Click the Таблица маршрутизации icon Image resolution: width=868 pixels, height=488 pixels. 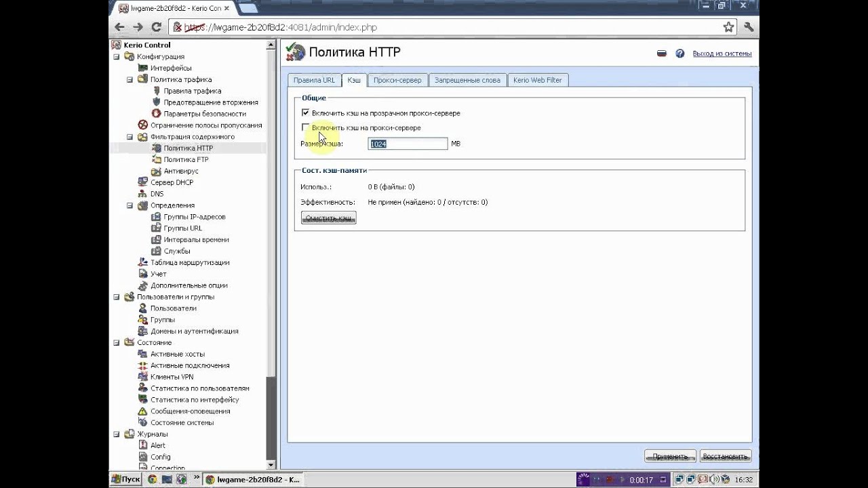click(x=142, y=262)
